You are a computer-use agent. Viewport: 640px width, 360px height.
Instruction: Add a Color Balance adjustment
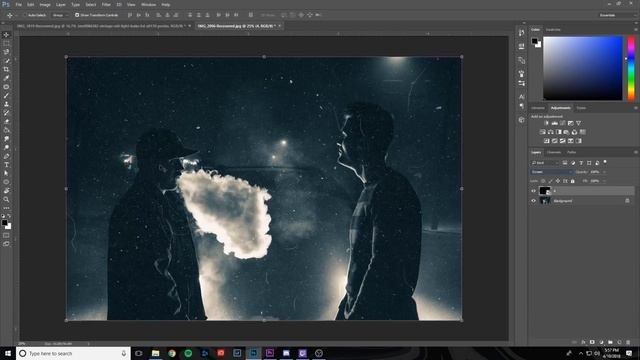pos(551,132)
